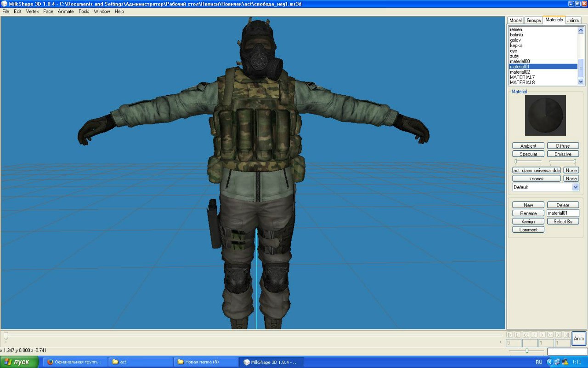This screenshot has width=588, height=368.
Task: Clear texture with first None button
Action: click(x=571, y=170)
